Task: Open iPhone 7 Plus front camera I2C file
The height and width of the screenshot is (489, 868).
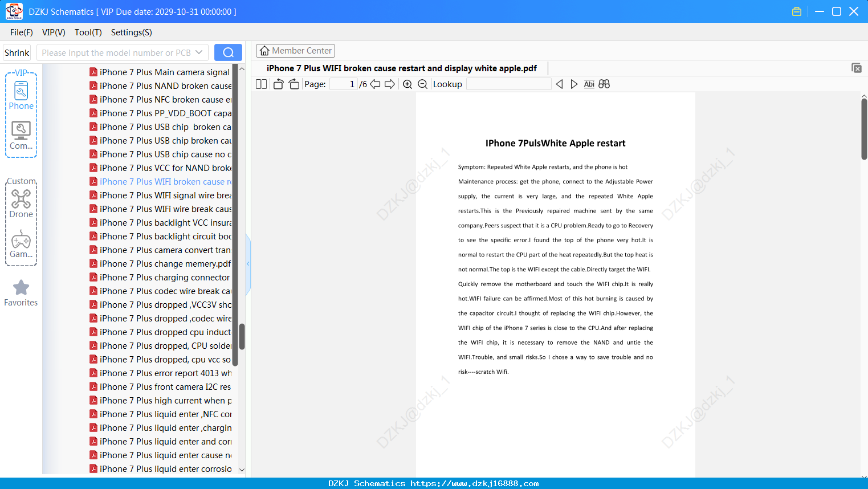Action: (x=161, y=387)
